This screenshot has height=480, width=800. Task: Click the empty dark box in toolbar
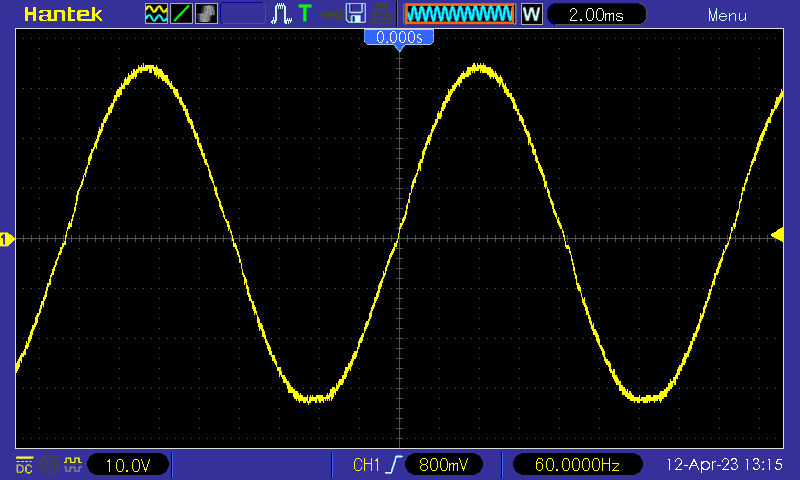pos(243,14)
